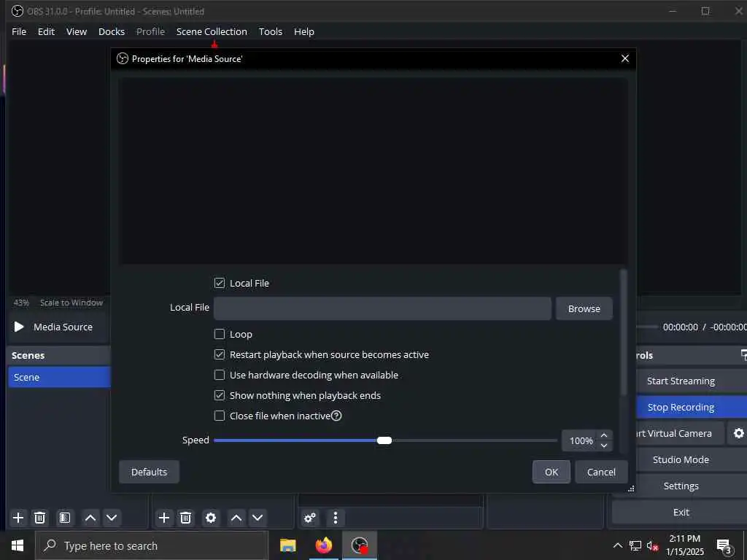This screenshot has height=560, width=747.
Task: Move source down with arrow icon
Action: click(x=258, y=518)
